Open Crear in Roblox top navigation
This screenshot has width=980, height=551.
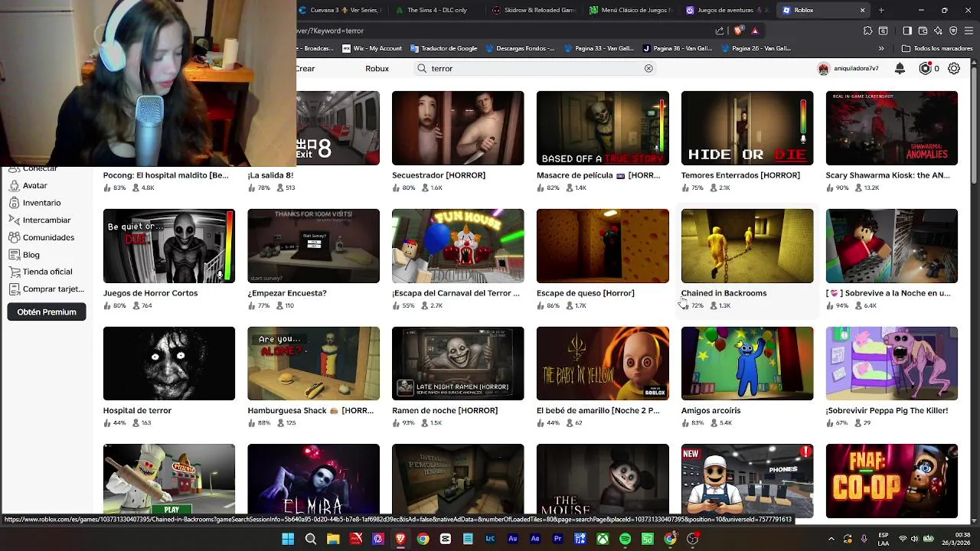coord(305,68)
